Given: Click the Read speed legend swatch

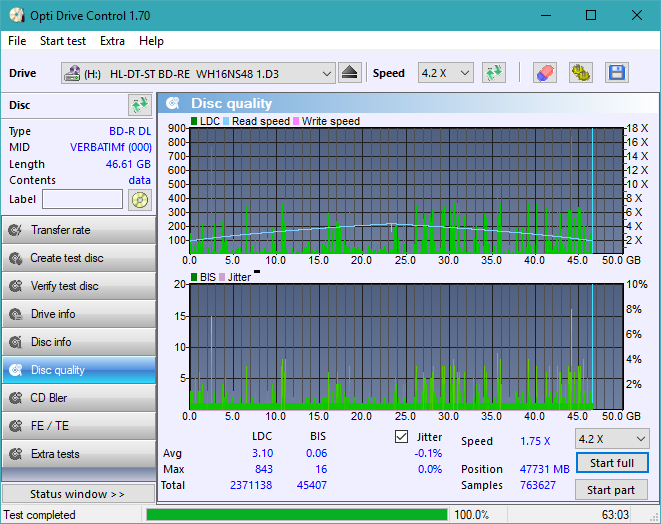Looking at the screenshot, I should pos(226,121).
